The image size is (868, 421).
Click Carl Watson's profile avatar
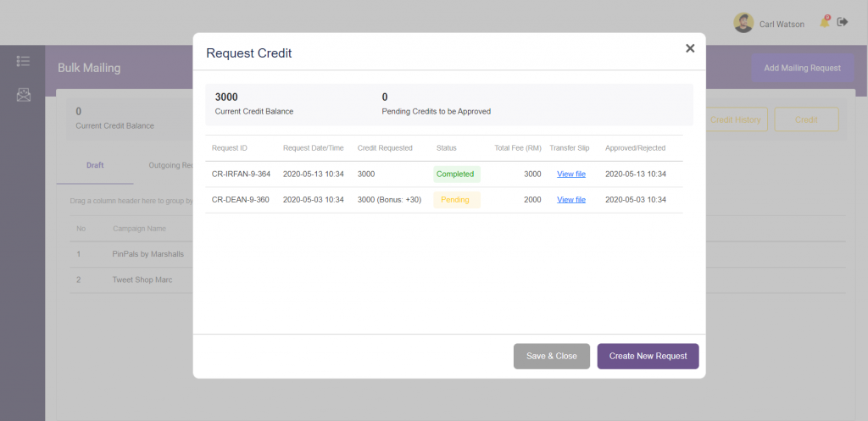point(743,23)
